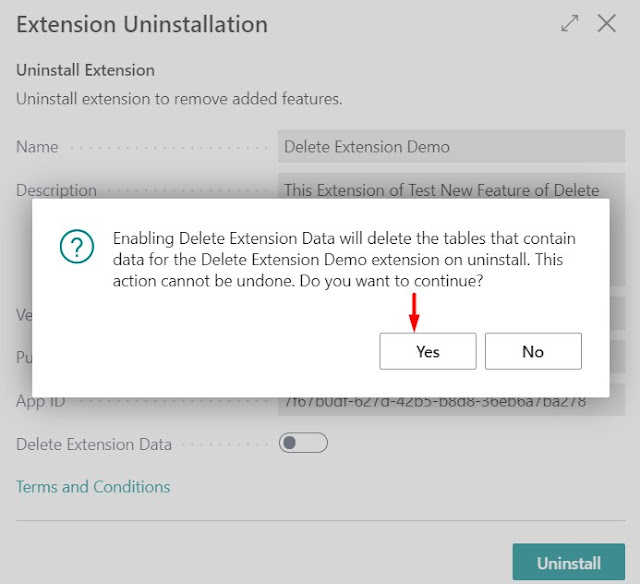Image resolution: width=640 pixels, height=584 pixels.
Task: Click the question mark icon in the dialog
Action: tap(77, 246)
